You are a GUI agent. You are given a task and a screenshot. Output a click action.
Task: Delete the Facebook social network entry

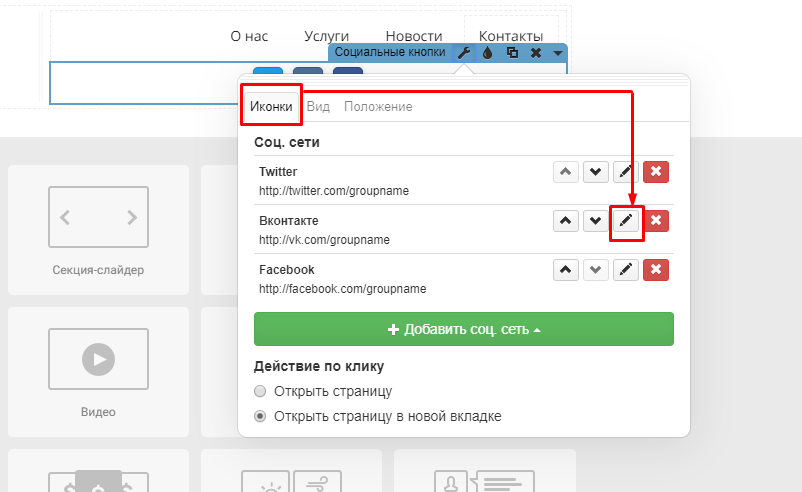(x=656, y=269)
